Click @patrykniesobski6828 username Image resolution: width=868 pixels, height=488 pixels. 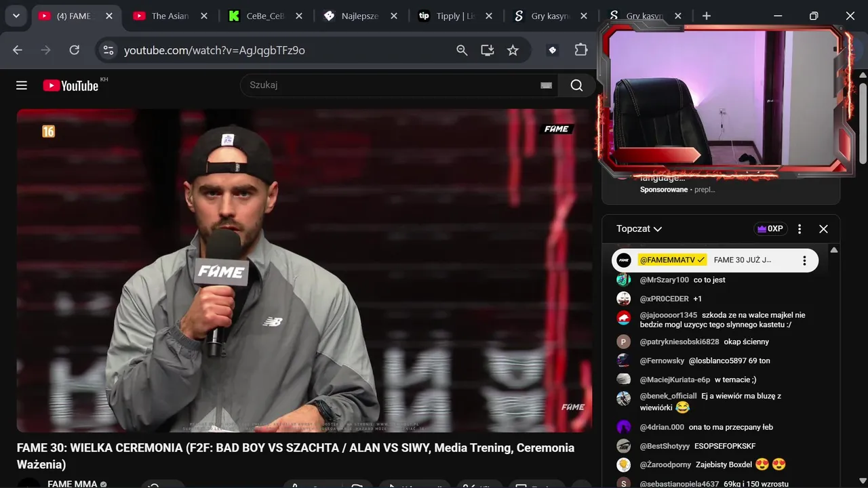tap(679, 342)
